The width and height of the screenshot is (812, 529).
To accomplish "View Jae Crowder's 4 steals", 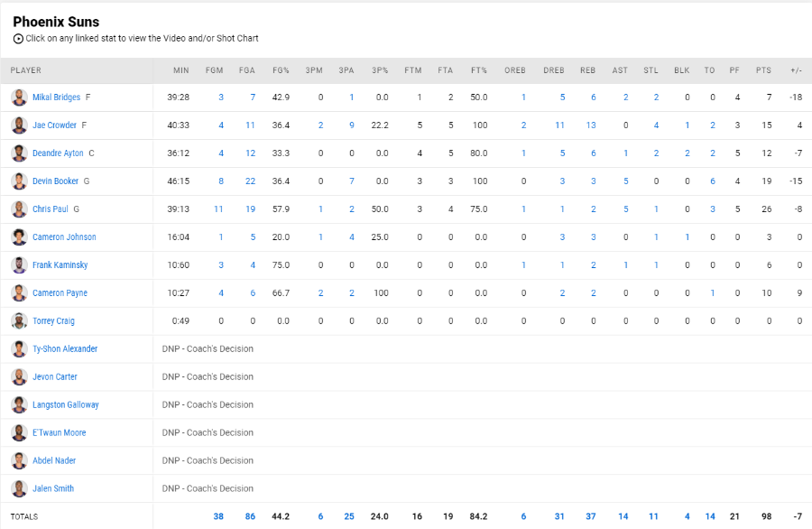I will (656, 125).
